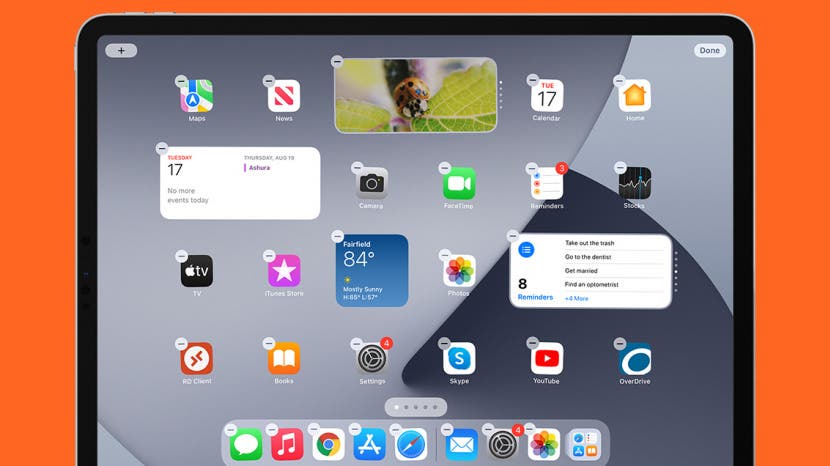Open the YouTube app
This screenshot has height=466, width=830.
(x=547, y=359)
